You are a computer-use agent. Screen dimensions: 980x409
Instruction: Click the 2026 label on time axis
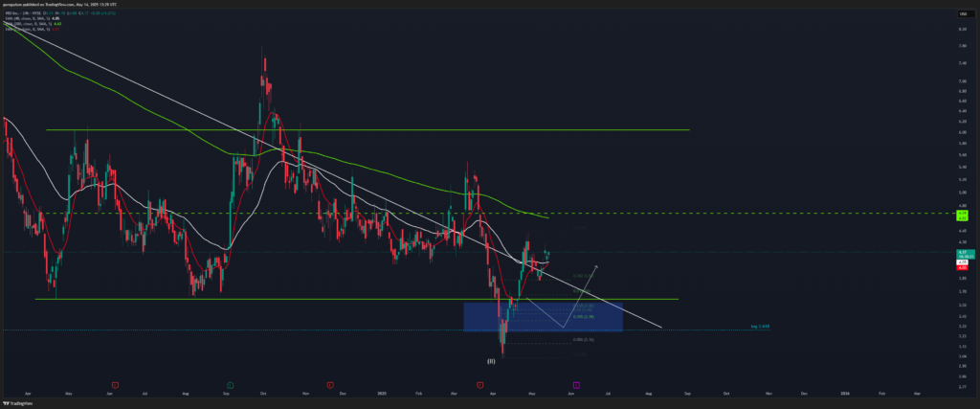(843, 393)
